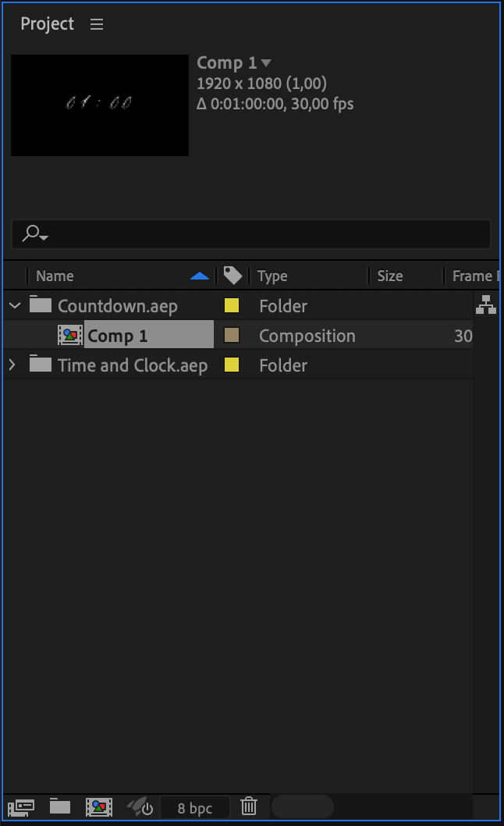Image resolution: width=504 pixels, height=826 pixels.
Task: Click the Comp 1 preview thumbnail
Action: [100, 105]
